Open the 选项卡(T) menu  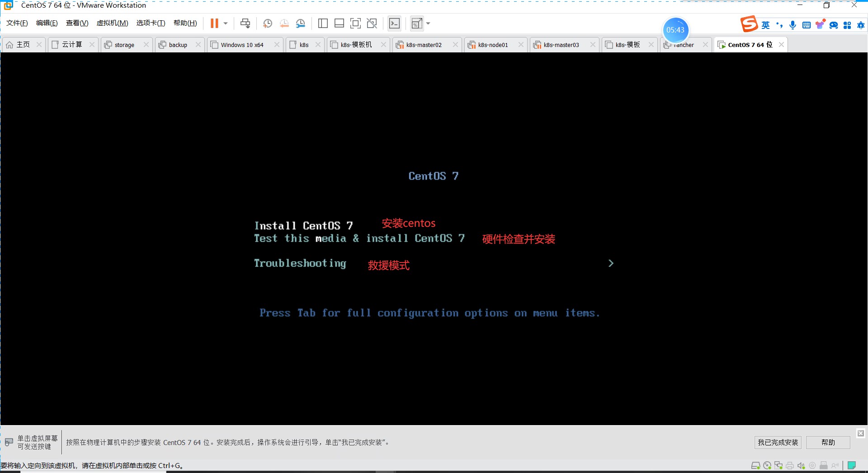[151, 23]
